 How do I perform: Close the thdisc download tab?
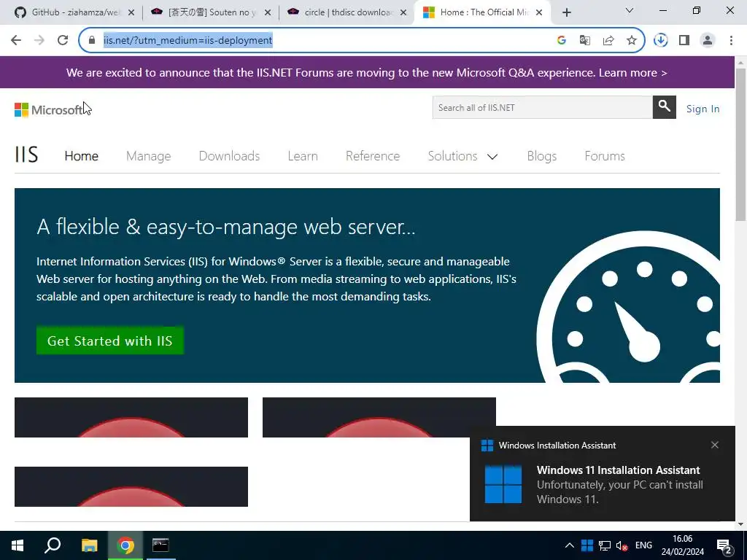coord(403,12)
